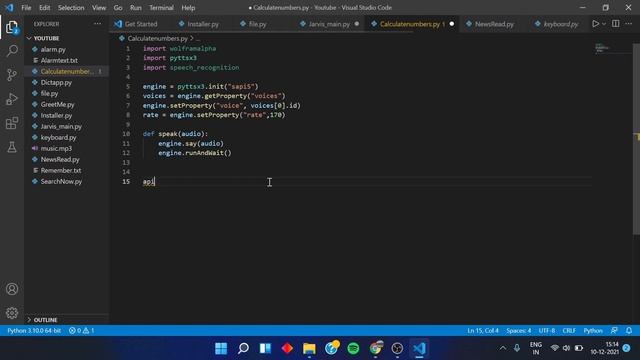Viewport: 640px width, 360px height.
Task: Select Calculatenumbers.py in the file tree
Action: click(x=67, y=71)
